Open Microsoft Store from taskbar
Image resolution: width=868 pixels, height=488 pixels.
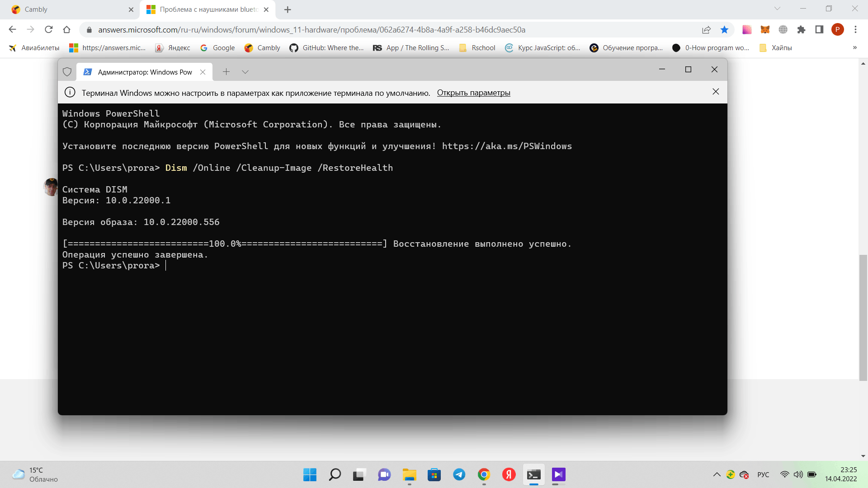(x=434, y=474)
